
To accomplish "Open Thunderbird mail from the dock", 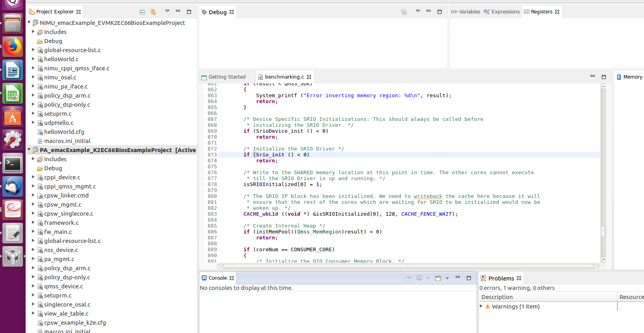I will [x=13, y=186].
